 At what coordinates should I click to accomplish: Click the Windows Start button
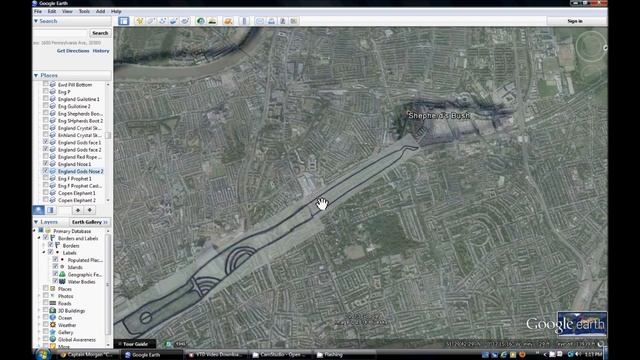[x=42, y=354]
